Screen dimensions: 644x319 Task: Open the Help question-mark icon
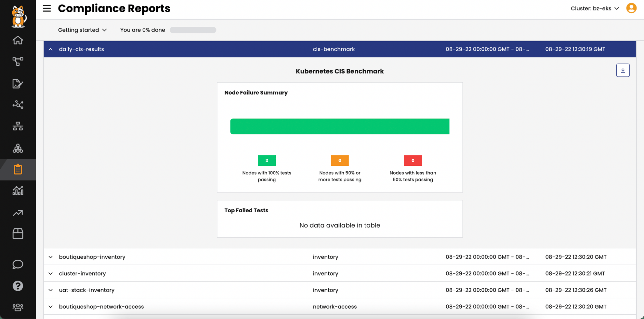coord(18,286)
